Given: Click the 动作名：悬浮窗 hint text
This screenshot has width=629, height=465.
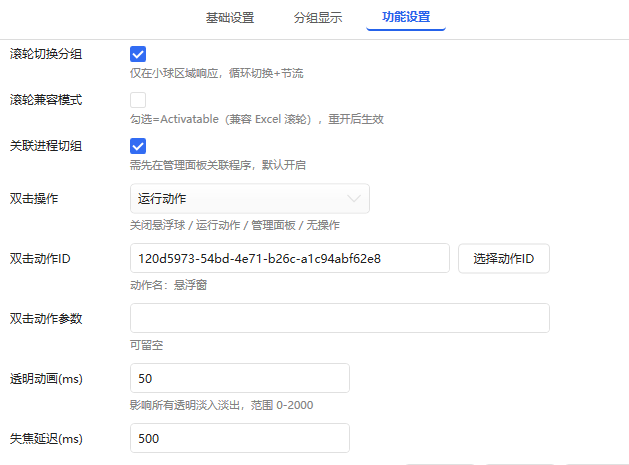Looking at the screenshot, I should (x=168, y=285).
